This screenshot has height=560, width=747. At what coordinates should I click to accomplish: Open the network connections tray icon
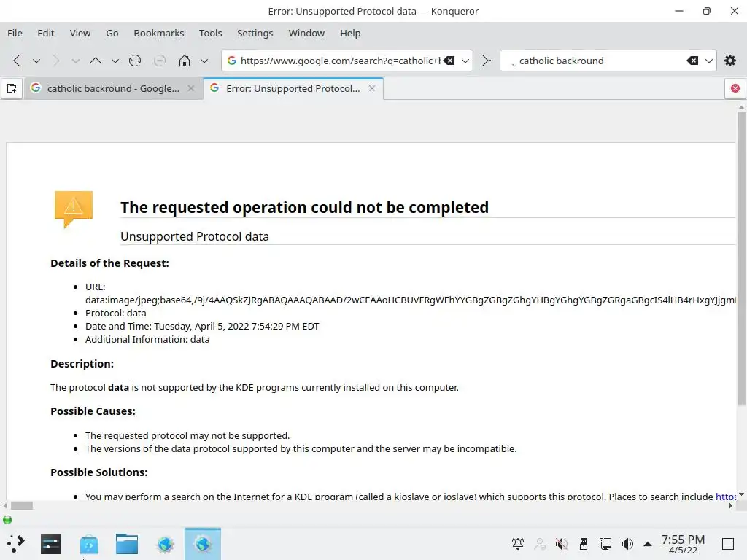coord(605,544)
